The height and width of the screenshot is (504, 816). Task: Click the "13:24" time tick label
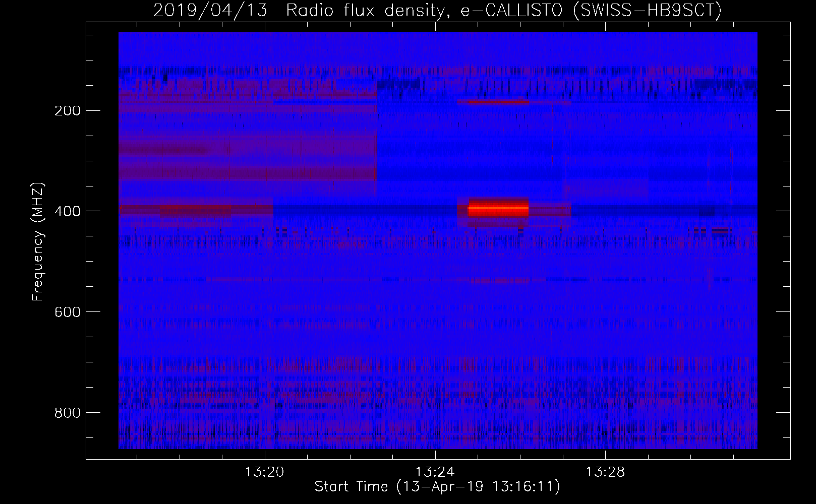pyautogui.click(x=435, y=472)
